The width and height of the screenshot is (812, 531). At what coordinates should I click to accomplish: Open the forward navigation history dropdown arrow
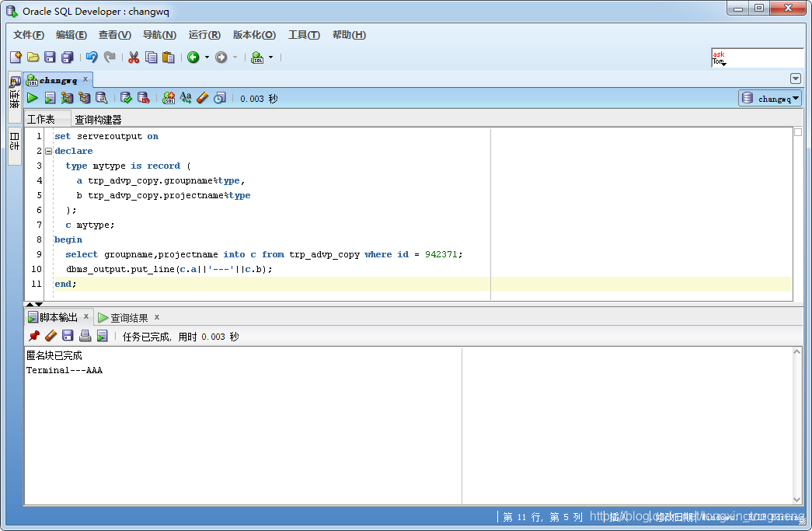(x=235, y=57)
